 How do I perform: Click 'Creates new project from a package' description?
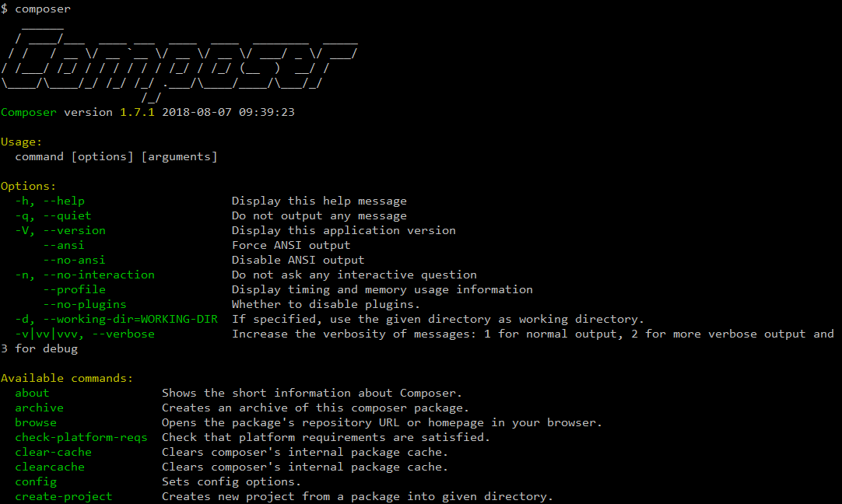click(358, 496)
